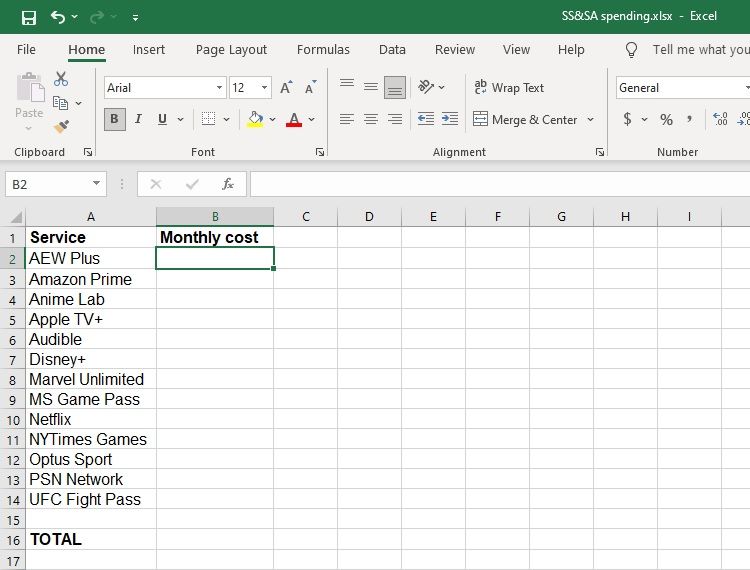Screen dimensions: 750x570
Task: Click the Undo arrow icon
Action: (58, 17)
